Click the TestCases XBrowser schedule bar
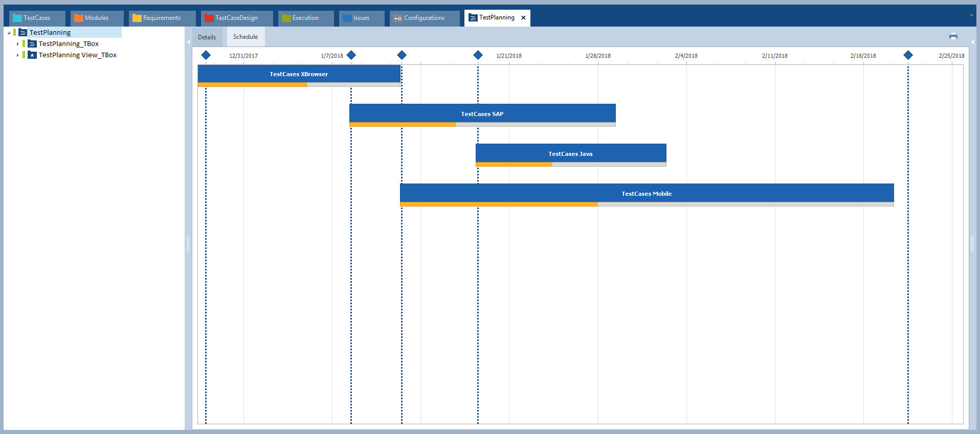This screenshot has height=434, width=980. [x=299, y=74]
